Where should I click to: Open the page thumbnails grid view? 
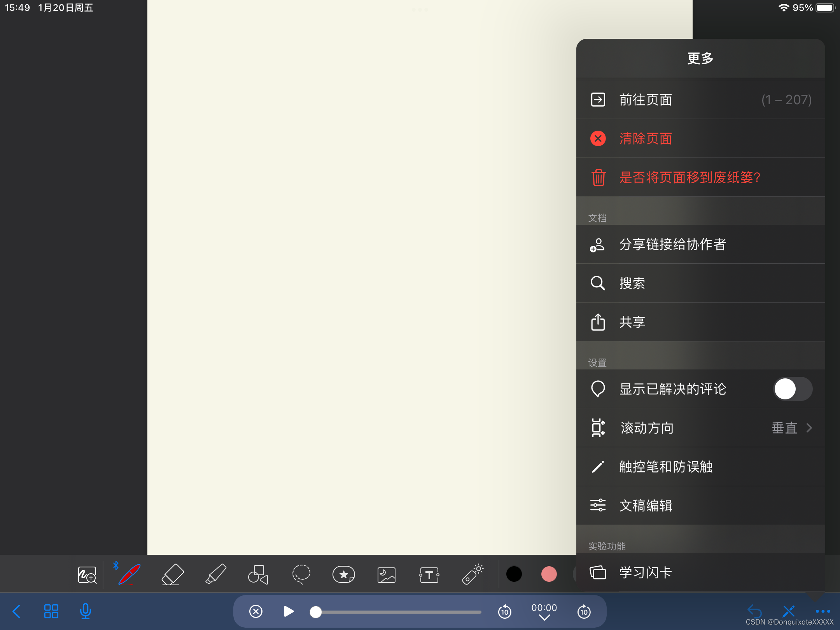(x=51, y=611)
